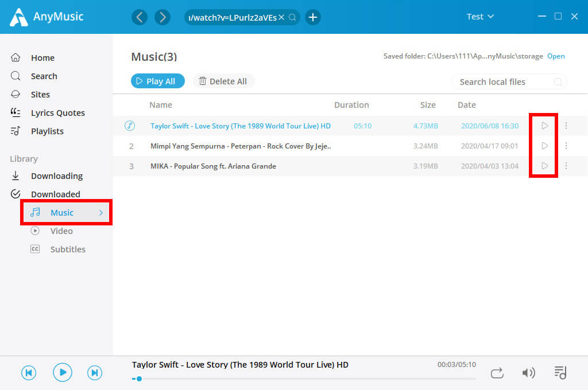The image size is (588, 390).
Task: Click the magnifier in Search local files
Action: (558, 81)
